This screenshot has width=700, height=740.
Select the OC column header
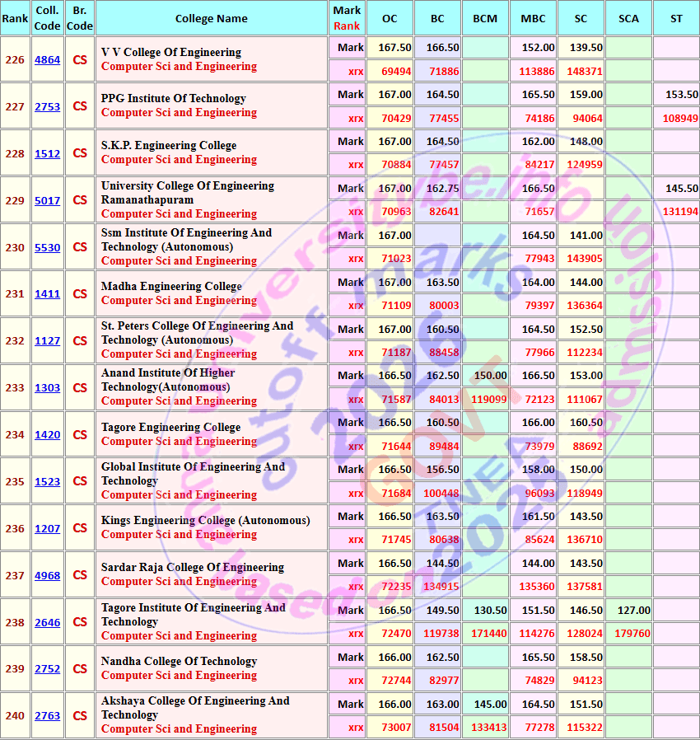tap(390, 18)
